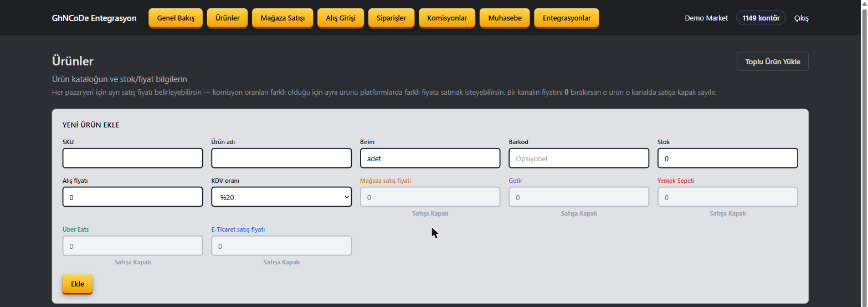The image size is (868, 307).
Task: Click the Mağaza satış fiyatı field
Action: point(430,197)
